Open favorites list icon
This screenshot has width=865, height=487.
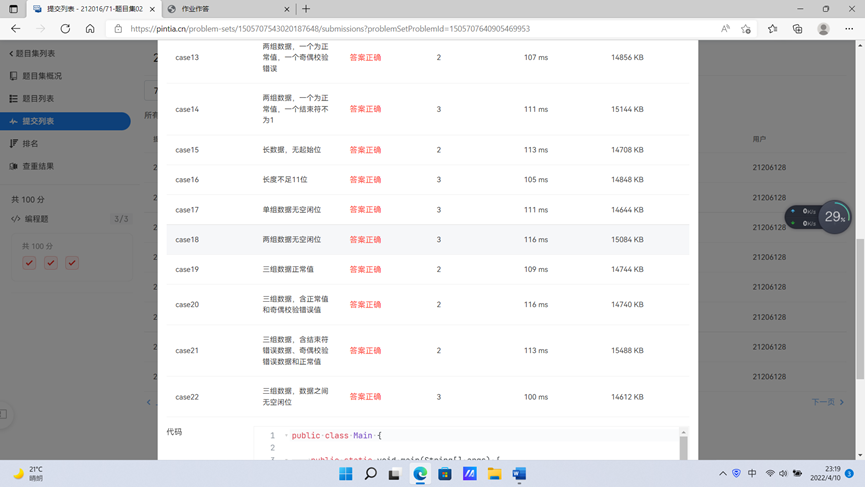tap(772, 29)
